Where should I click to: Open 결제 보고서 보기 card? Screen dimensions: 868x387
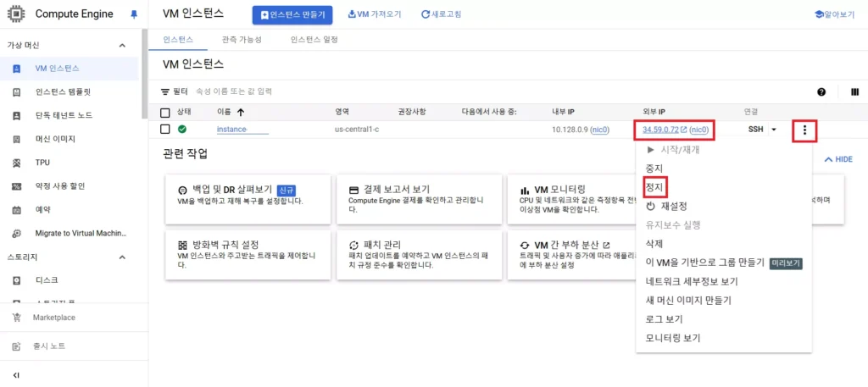419,199
